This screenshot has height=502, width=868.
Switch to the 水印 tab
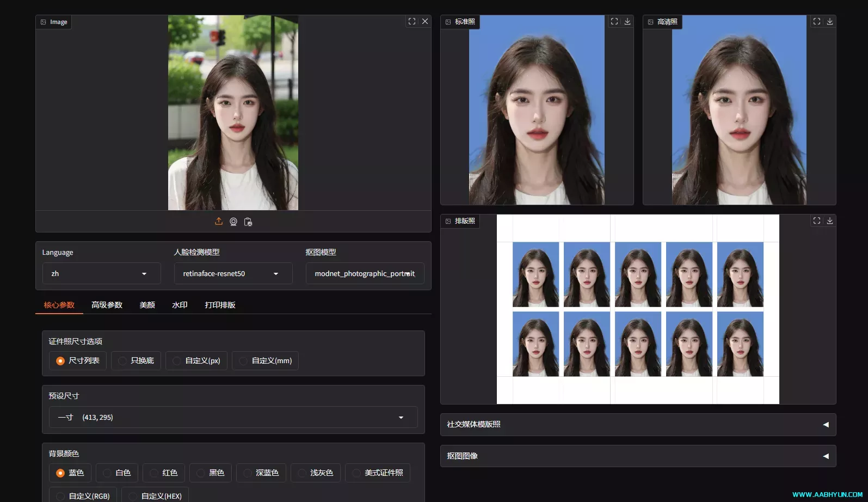tap(180, 305)
